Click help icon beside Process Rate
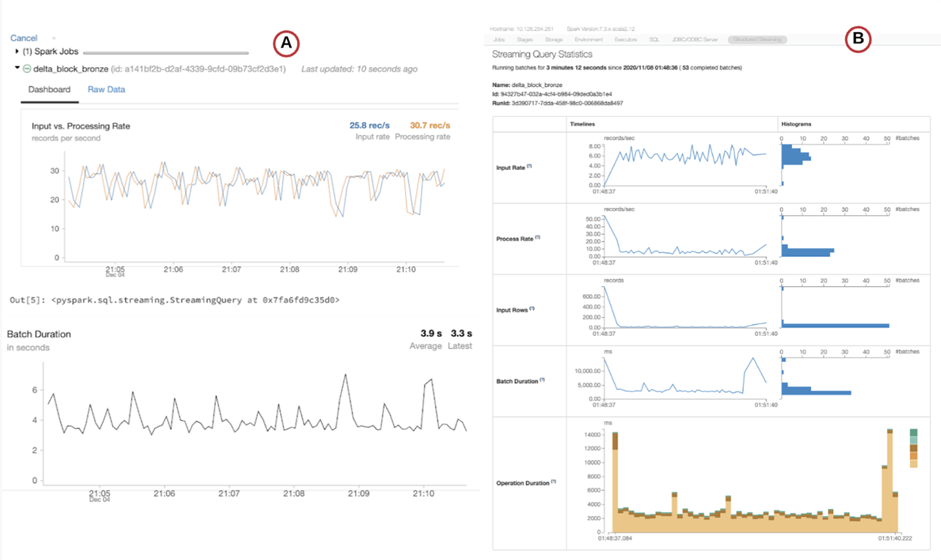Image resolution: width=941 pixels, height=560 pixels. (x=537, y=238)
